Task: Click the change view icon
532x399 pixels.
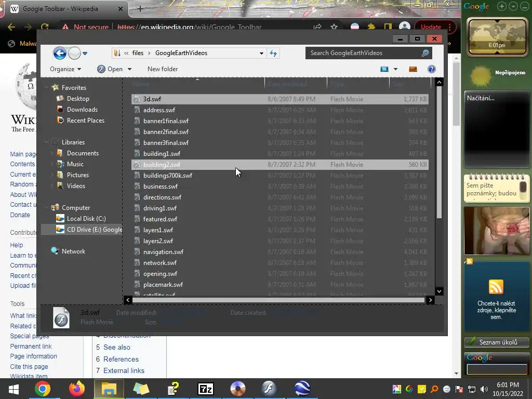Action: pos(384,69)
